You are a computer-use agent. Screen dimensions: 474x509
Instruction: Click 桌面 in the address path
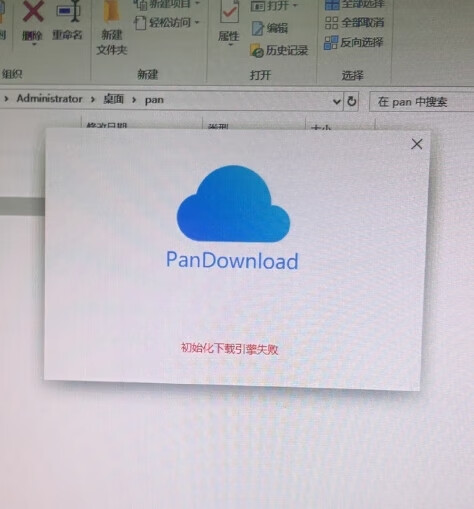[x=114, y=99]
